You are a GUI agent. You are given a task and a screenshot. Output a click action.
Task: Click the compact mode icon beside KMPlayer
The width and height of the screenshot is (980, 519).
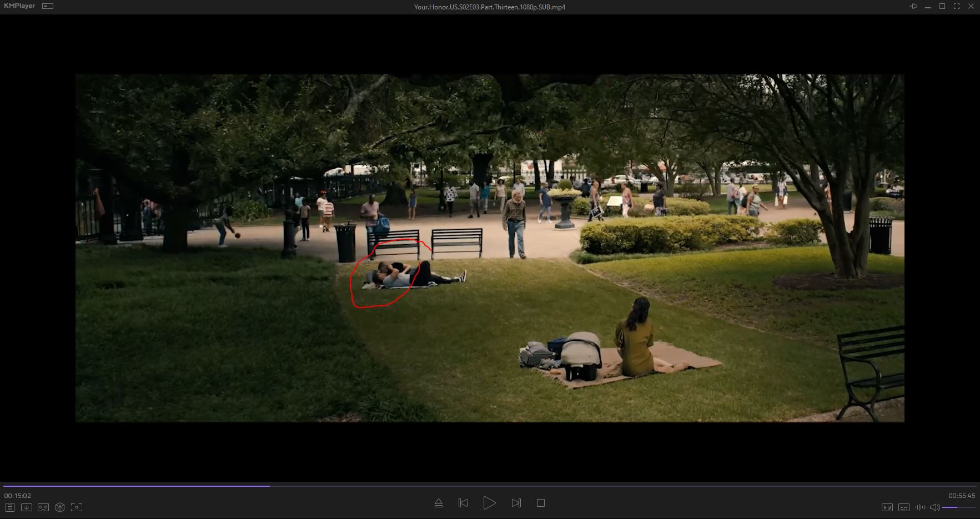coord(48,6)
